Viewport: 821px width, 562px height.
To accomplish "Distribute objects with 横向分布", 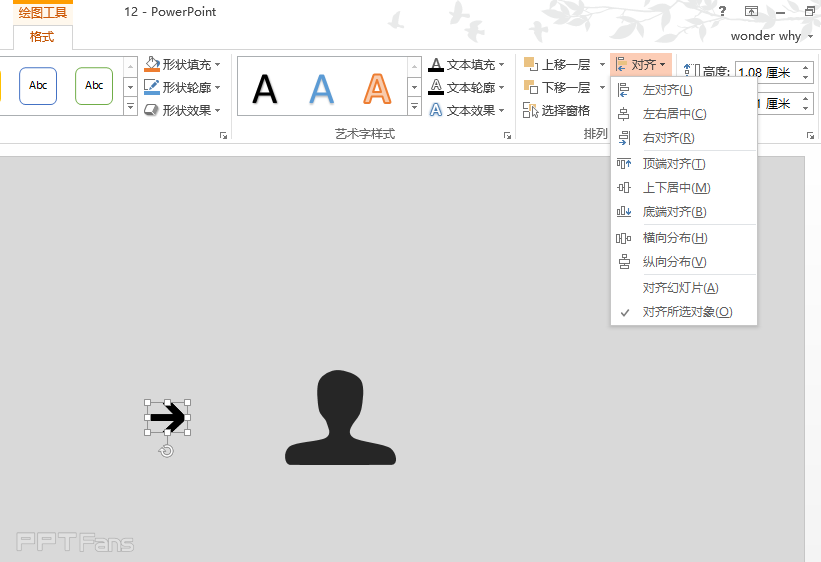I will pos(674,238).
